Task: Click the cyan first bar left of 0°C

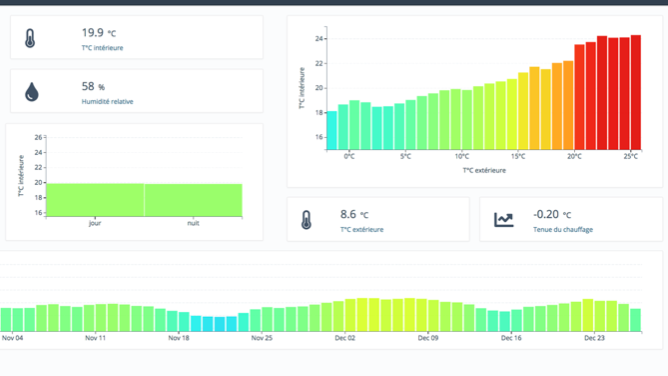Action: [331, 130]
